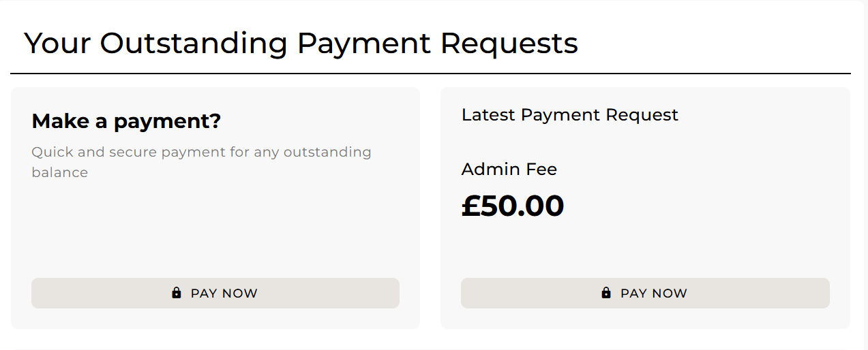
Task: Select the Admin Fee label
Action: (509, 169)
